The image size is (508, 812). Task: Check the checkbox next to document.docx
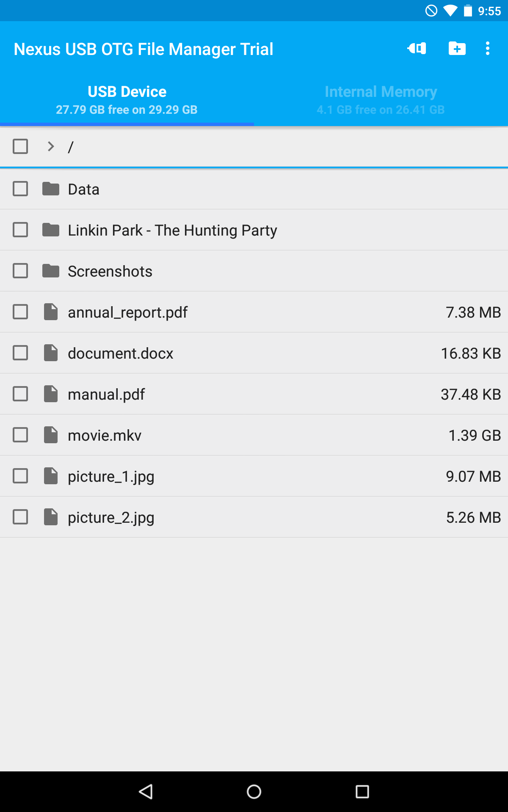coord(20,353)
